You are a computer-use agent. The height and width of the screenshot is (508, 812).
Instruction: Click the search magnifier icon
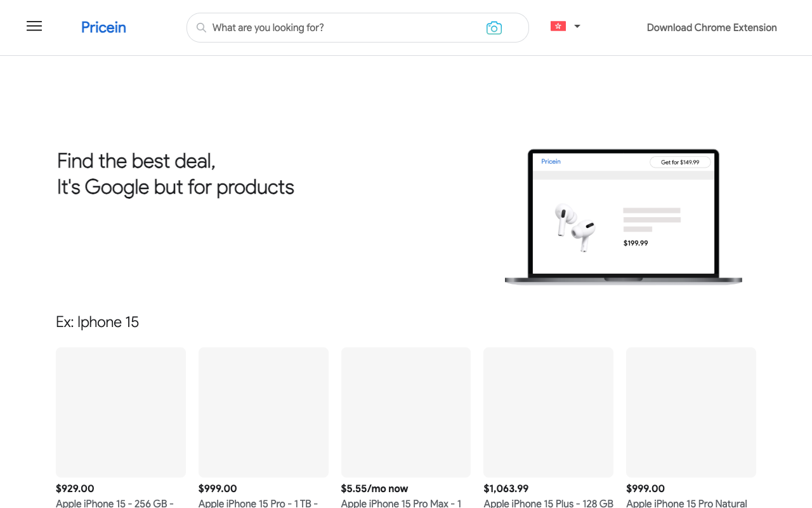click(x=201, y=27)
